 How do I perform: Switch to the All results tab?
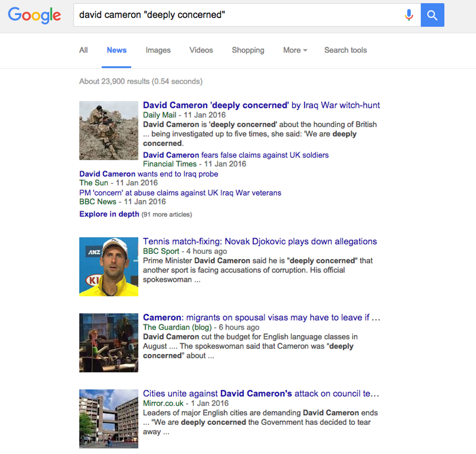click(x=84, y=50)
